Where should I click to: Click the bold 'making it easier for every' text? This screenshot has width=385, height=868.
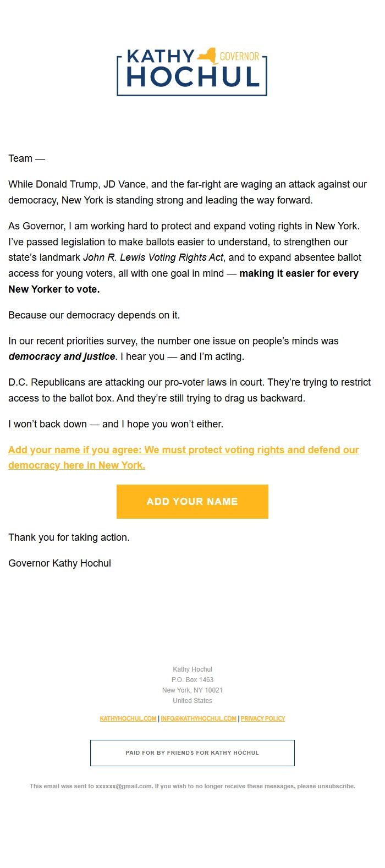click(x=299, y=273)
